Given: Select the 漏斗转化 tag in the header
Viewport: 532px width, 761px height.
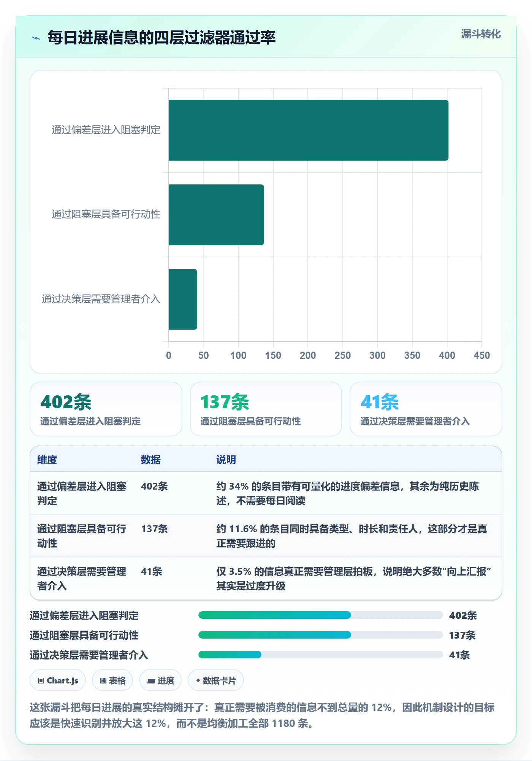Looking at the screenshot, I should point(481,34).
